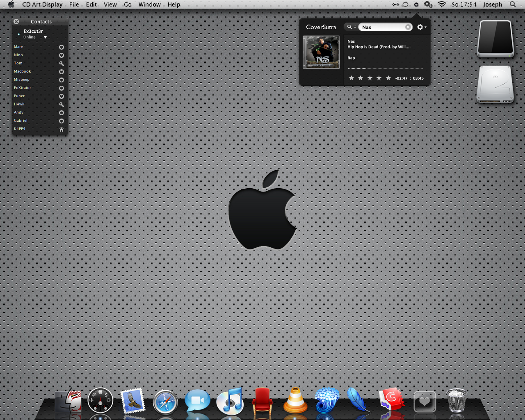This screenshot has width=525, height=420.
Task: Rate song with first star
Action: click(x=352, y=78)
